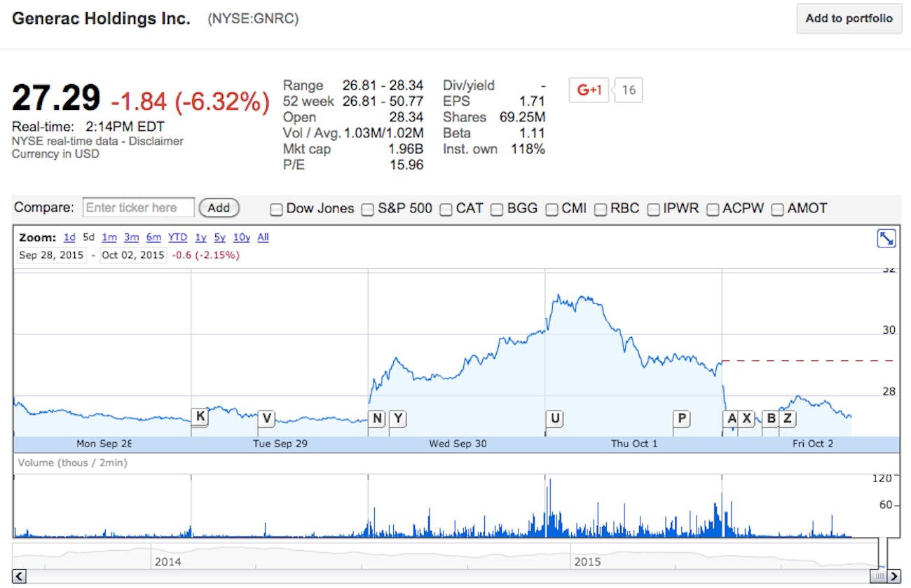Click Tue Sep 29 date label
This screenshot has height=588, width=911.
[x=280, y=444]
